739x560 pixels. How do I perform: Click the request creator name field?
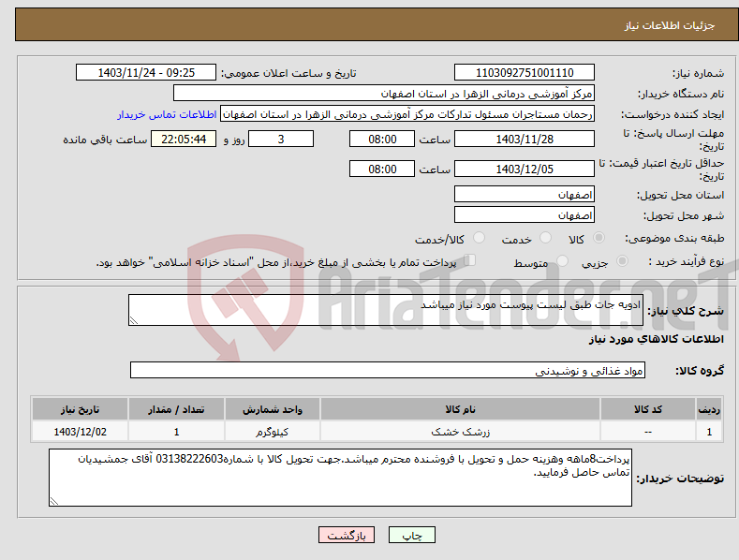[407, 114]
